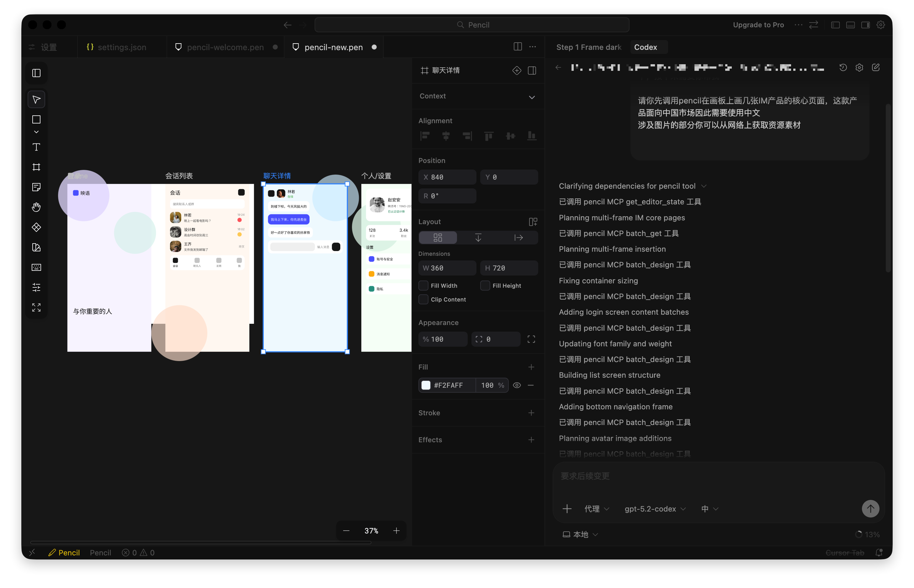Viewport: 914px width, 588px height.
Task: Click the #F2FAFF fill color swatch
Action: (x=426, y=385)
